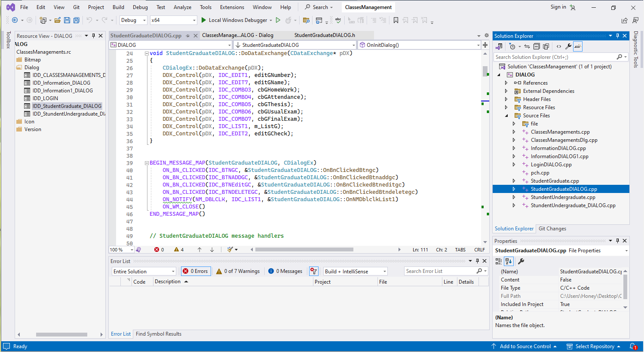The image size is (644, 352).
Task: Open the Debug configuration dropdown
Action: tap(133, 20)
